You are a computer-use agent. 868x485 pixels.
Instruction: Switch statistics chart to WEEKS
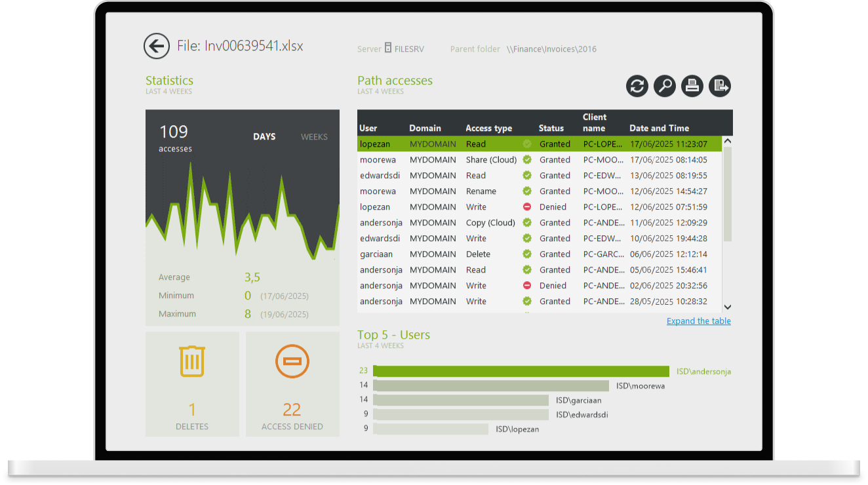pyautogui.click(x=314, y=137)
